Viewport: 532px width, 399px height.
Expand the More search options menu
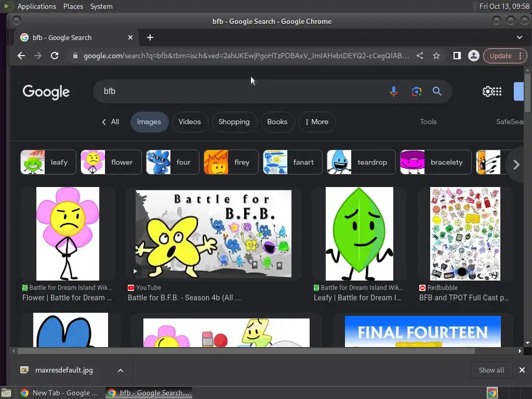tap(317, 122)
